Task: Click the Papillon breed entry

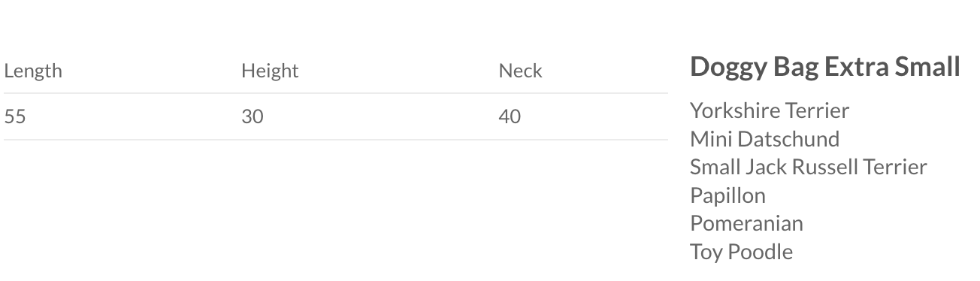Action: pos(727,195)
